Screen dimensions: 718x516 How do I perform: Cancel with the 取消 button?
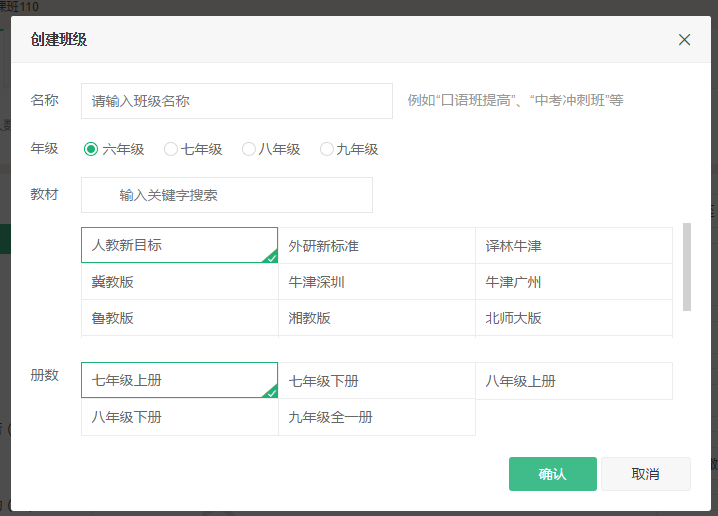point(646,474)
